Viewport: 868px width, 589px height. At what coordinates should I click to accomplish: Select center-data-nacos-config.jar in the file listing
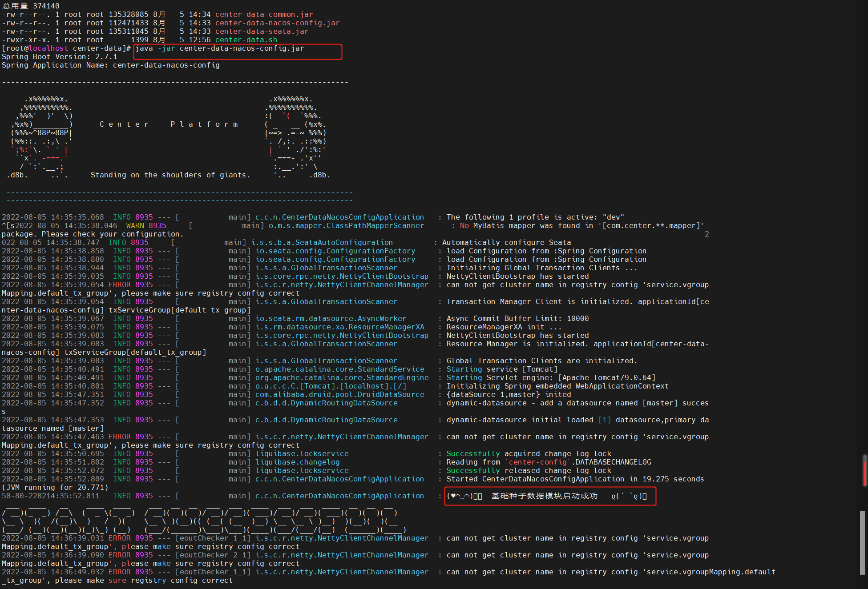coord(277,23)
